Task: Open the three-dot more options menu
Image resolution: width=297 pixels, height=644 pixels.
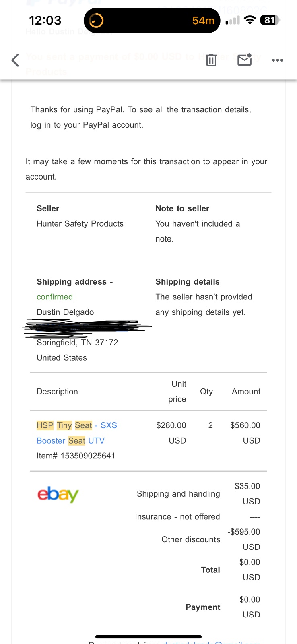Action: point(277,60)
